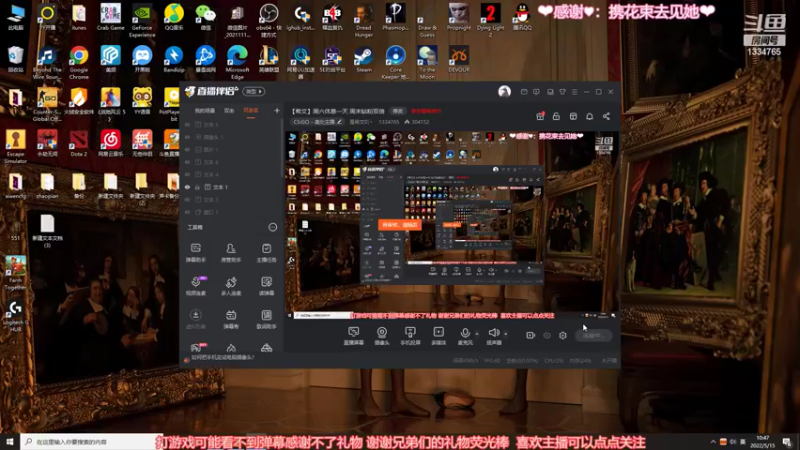The image size is (800, 450).
Task: Expand the microphone options arrow
Action: click(x=477, y=334)
